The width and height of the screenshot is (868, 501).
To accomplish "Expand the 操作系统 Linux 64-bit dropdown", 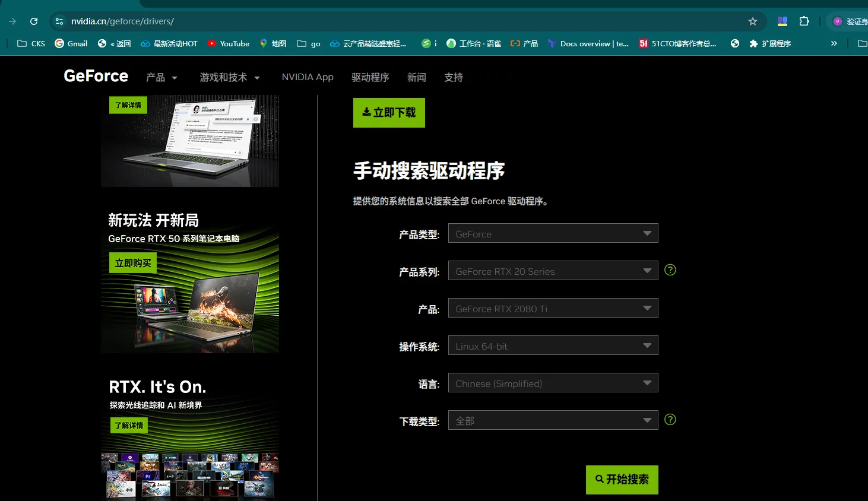I will pyautogui.click(x=553, y=345).
